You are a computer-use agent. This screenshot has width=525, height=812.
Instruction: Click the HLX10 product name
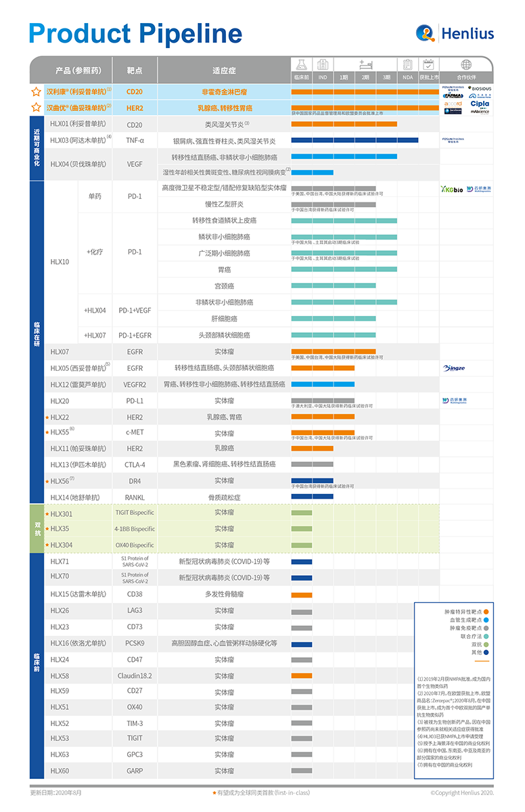pyautogui.click(x=60, y=261)
